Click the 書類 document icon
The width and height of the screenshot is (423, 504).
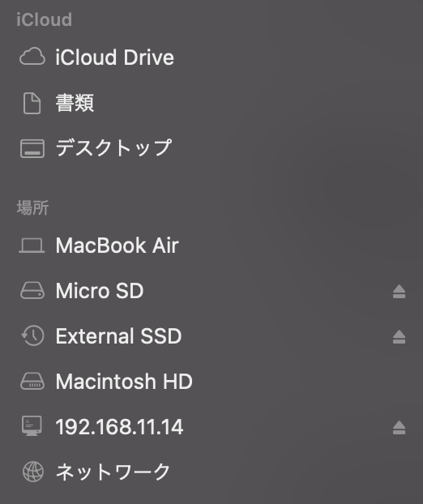click(32, 103)
